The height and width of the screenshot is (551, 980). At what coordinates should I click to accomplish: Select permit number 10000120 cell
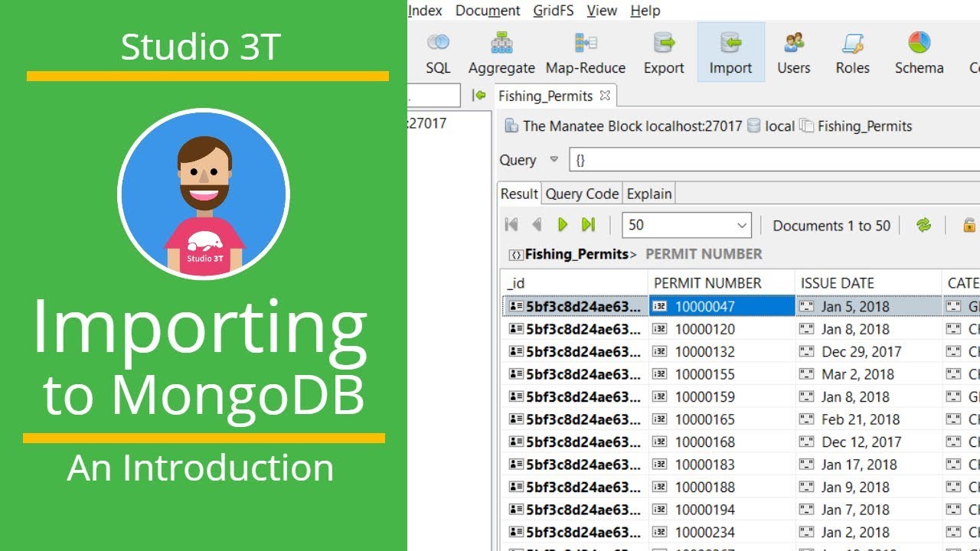tap(722, 329)
